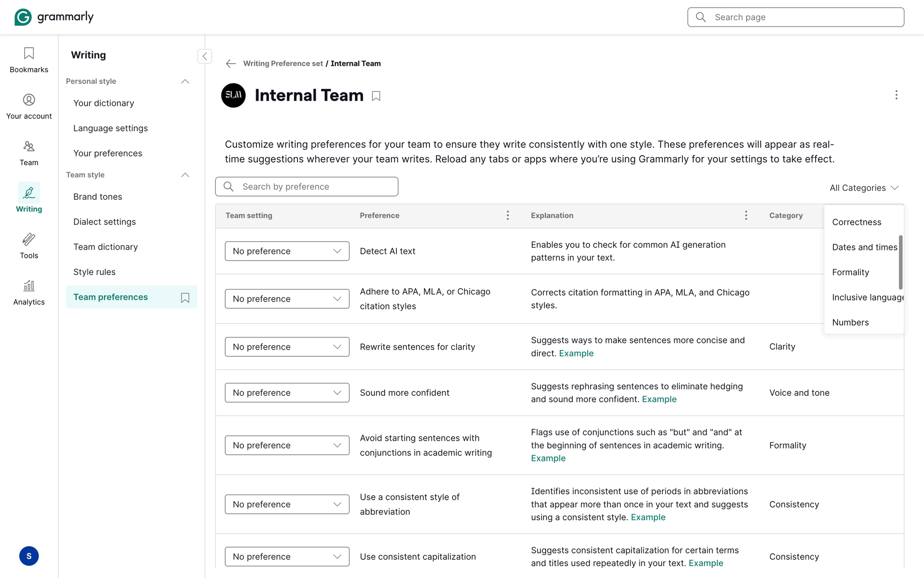
Task: Open dropdown for Use consistent capitalization
Action: 287,556
